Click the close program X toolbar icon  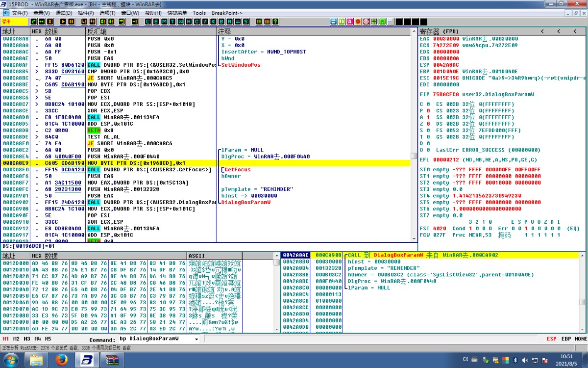[x=50, y=22]
